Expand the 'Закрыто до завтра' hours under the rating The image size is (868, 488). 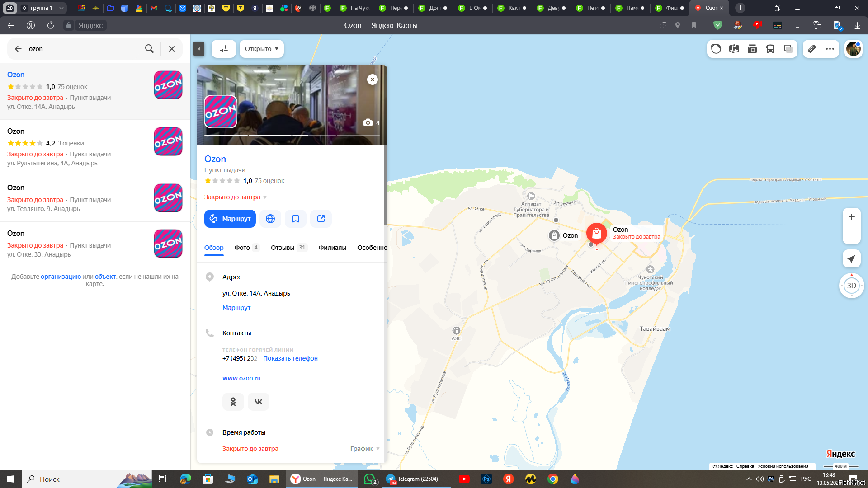pyautogui.click(x=236, y=197)
